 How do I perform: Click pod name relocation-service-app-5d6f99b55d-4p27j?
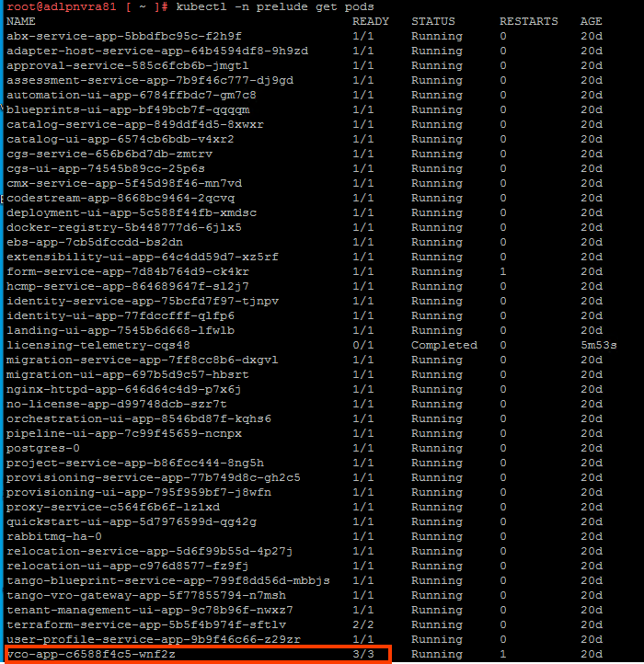[150, 552]
